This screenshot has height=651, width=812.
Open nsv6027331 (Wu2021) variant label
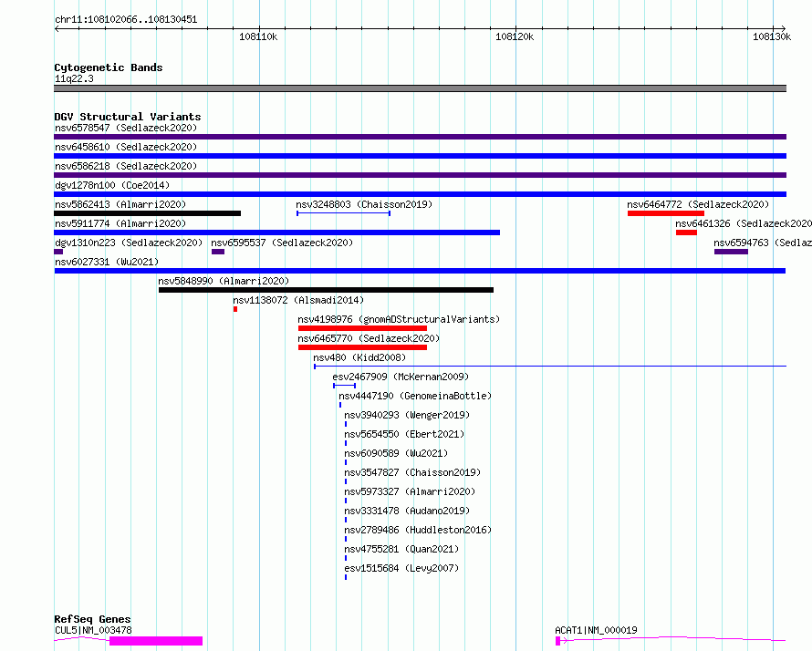tap(107, 262)
